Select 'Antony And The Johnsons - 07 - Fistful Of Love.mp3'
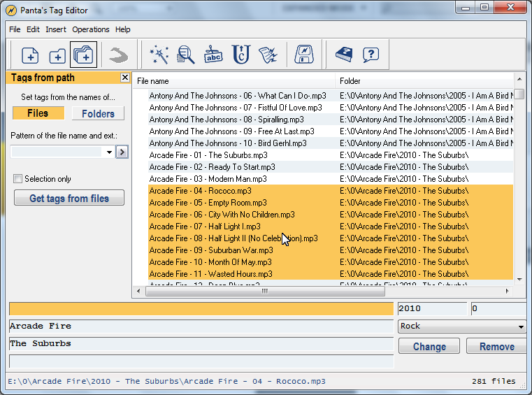The image size is (532, 395). pos(331,108)
